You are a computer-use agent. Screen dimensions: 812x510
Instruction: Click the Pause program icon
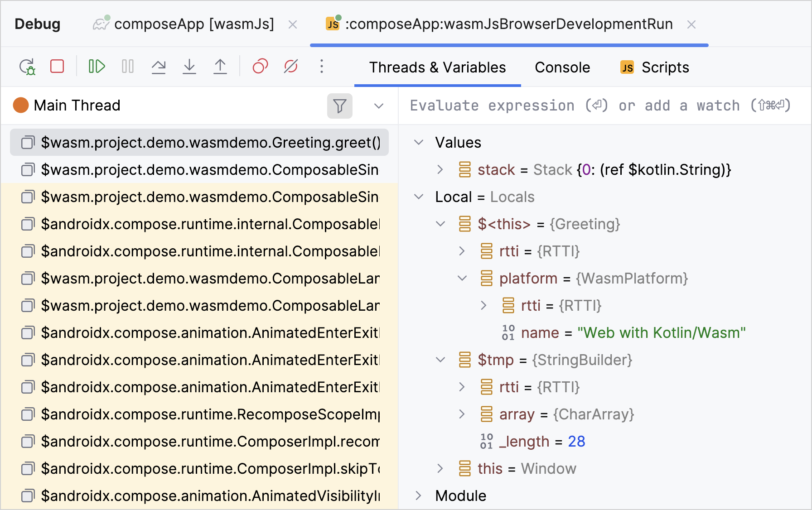128,67
